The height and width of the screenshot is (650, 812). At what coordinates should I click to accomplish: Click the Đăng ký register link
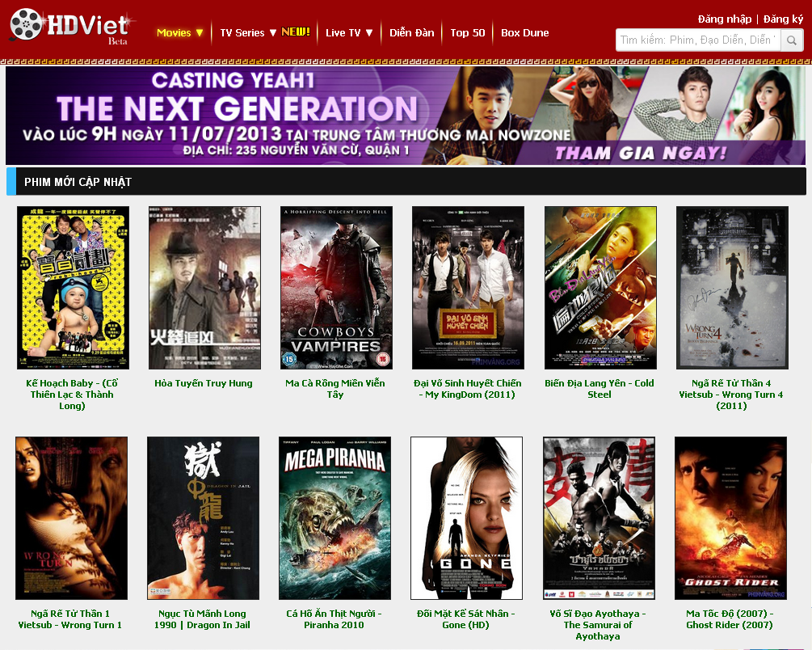tap(783, 19)
